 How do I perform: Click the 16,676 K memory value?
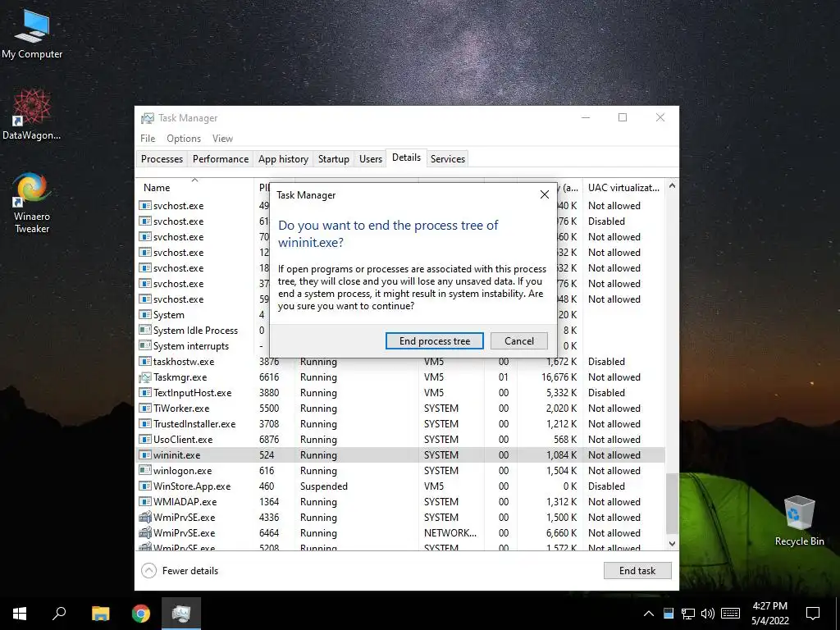click(559, 377)
